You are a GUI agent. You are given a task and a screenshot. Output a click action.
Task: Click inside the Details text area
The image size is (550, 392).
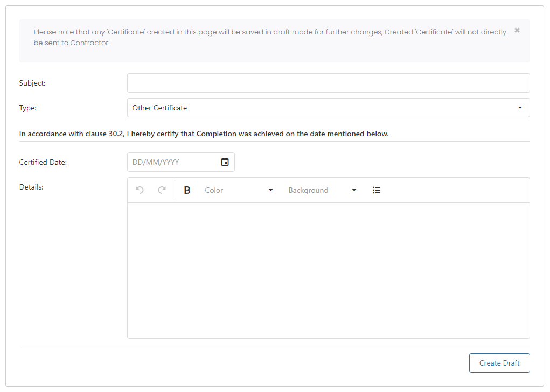(328, 270)
